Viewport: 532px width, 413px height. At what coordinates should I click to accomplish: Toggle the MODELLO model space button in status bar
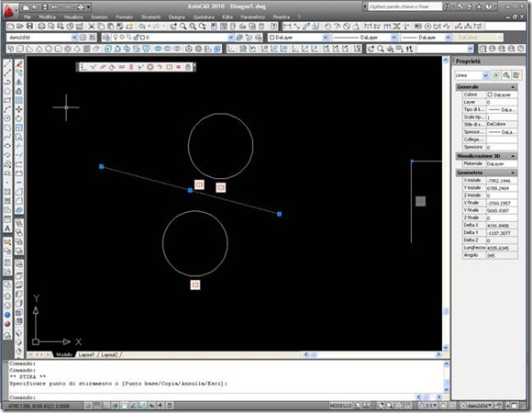pyautogui.click(x=341, y=406)
